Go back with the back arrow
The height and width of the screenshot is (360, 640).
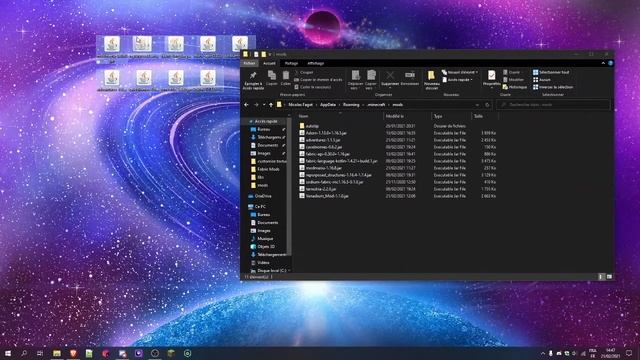246,105
